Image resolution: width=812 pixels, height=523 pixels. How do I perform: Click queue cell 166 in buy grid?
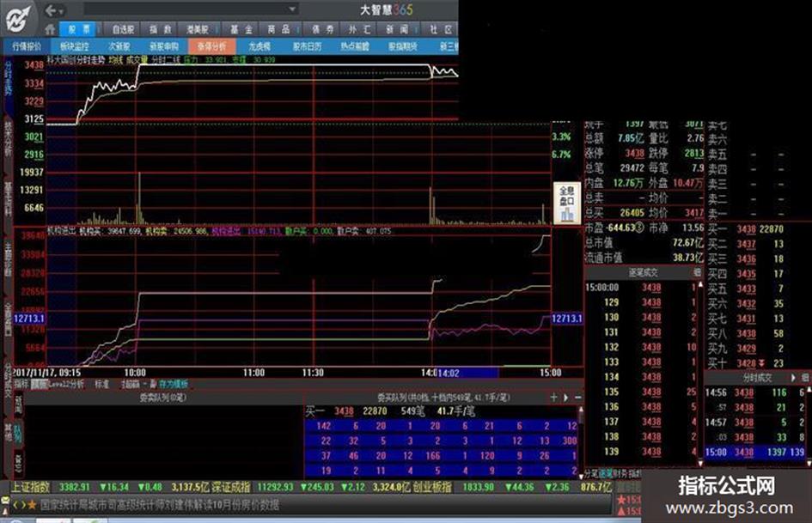click(x=433, y=456)
